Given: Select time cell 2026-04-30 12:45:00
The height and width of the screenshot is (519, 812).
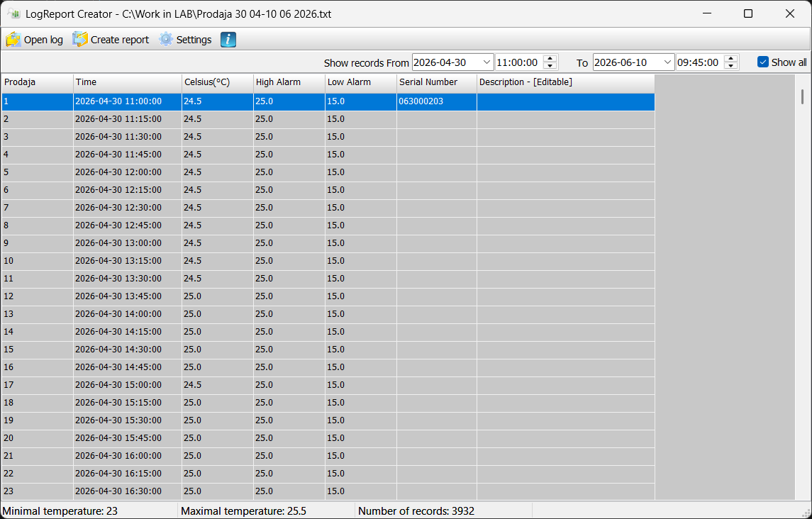Looking at the screenshot, I should pos(128,225).
